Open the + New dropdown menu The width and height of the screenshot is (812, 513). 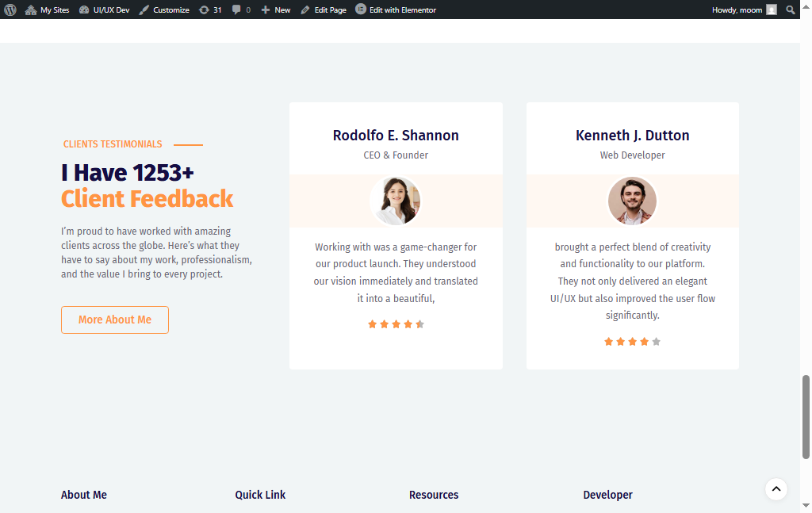(x=275, y=10)
